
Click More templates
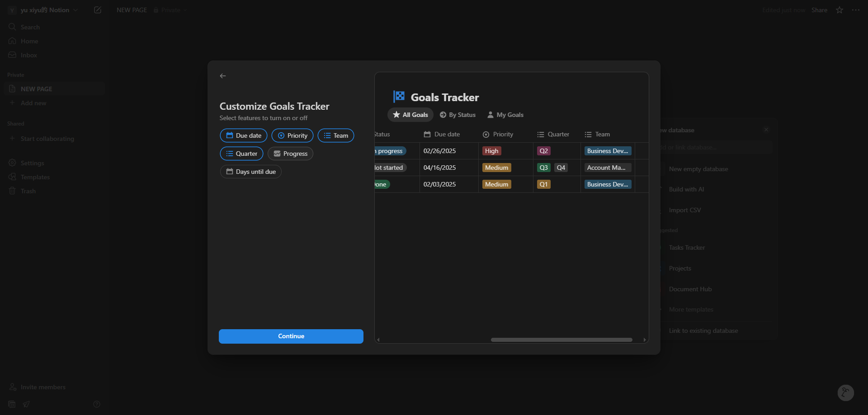(691, 309)
